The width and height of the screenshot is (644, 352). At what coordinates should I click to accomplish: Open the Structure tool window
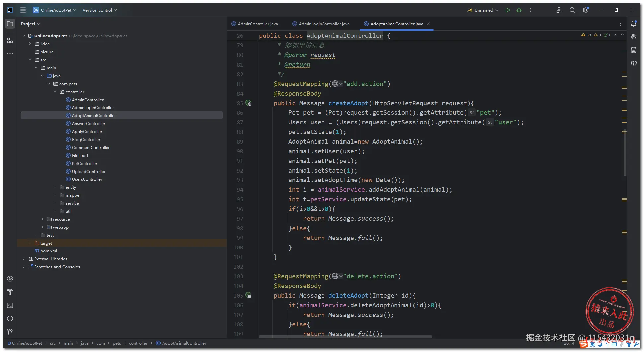(10, 40)
